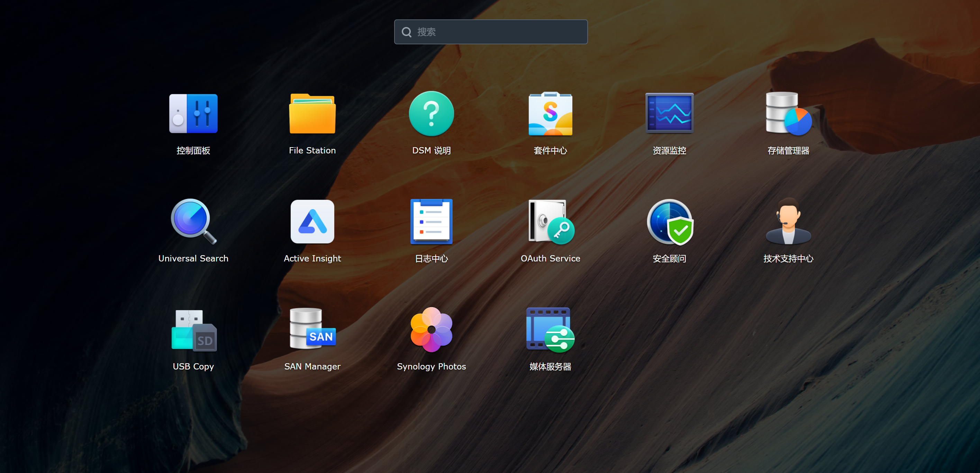
Task: Open the Support Center (技术支持中心)
Action: 788,222
